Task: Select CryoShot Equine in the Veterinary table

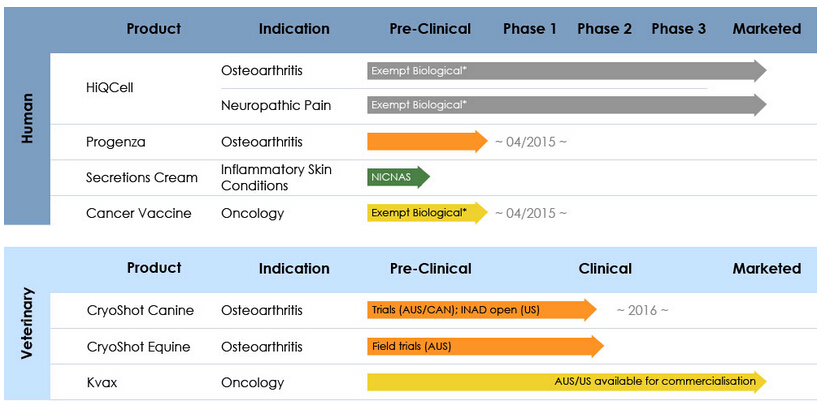Action: pos(140,347)
